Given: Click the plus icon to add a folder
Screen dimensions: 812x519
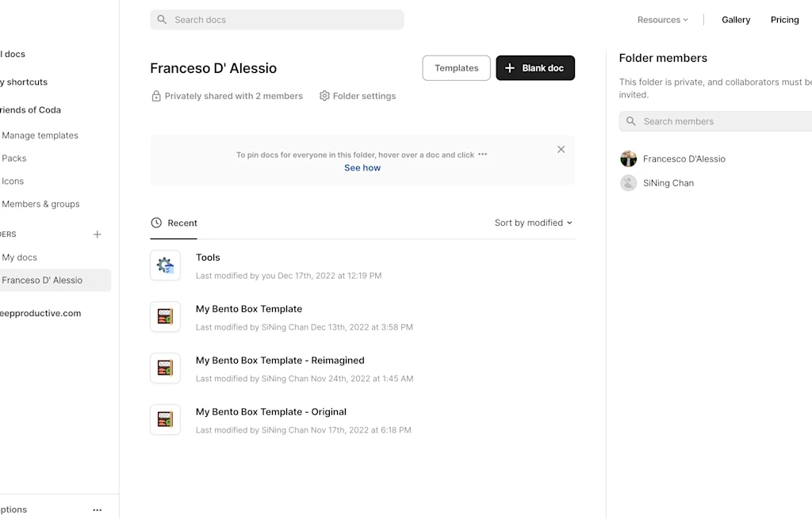Looking at the screenshot, I should pos(97,235).
